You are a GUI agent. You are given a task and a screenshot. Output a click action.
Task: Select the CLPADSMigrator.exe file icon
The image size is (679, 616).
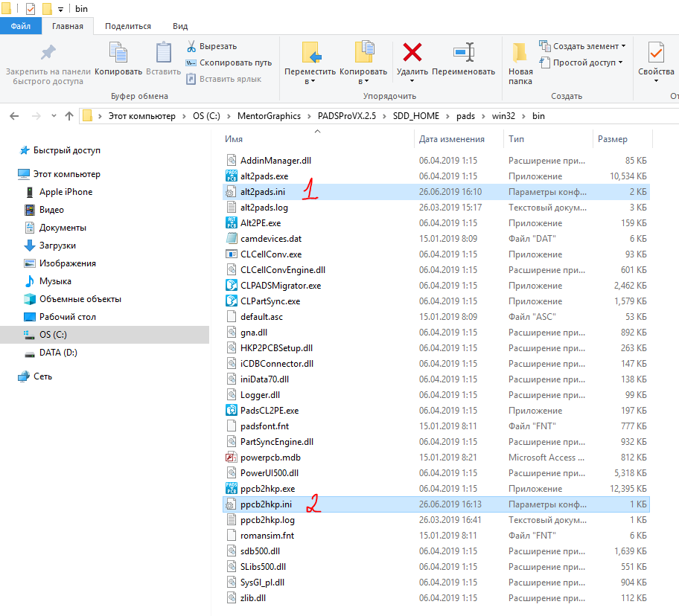pos(232,285)
